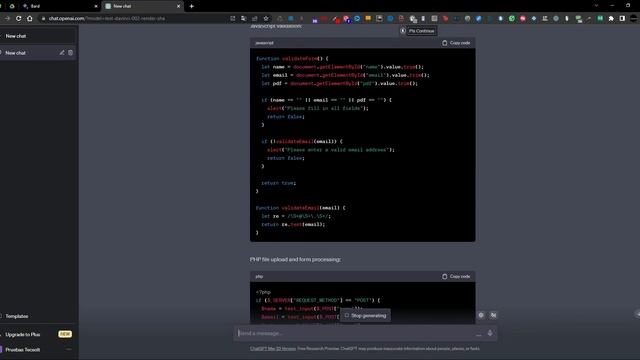Viewport: 640px width, 360px height.
Task: Click the gear icon right of Stop generating
Action: (x=481, y=315)
